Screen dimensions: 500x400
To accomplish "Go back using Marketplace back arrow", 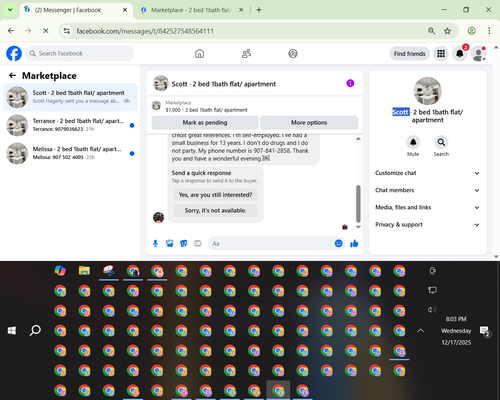I will coord(12,76).
